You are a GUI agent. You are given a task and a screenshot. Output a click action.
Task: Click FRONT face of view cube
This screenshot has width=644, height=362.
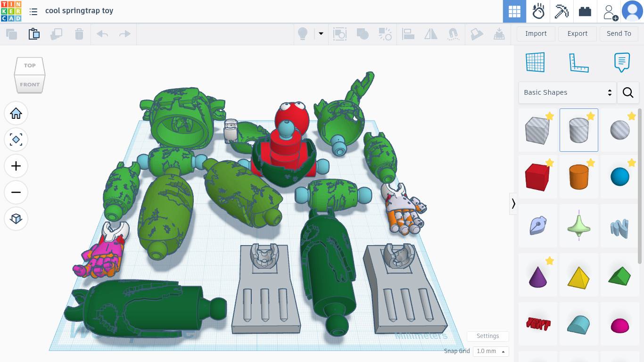pos(30,84)
